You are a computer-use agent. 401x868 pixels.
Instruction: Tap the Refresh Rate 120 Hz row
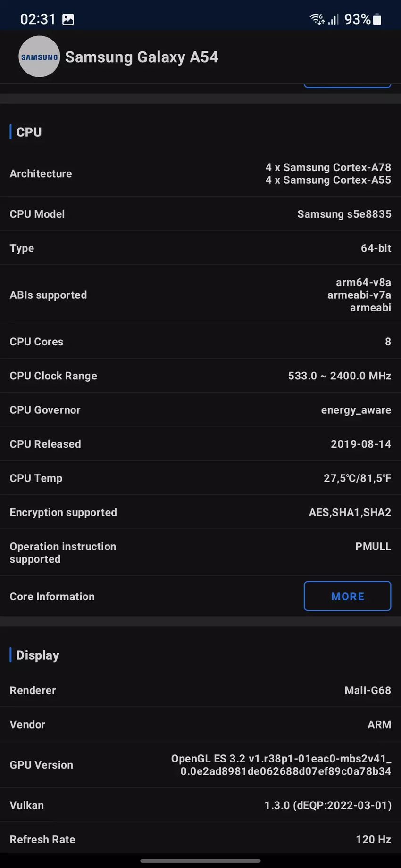tap(200, 839)
